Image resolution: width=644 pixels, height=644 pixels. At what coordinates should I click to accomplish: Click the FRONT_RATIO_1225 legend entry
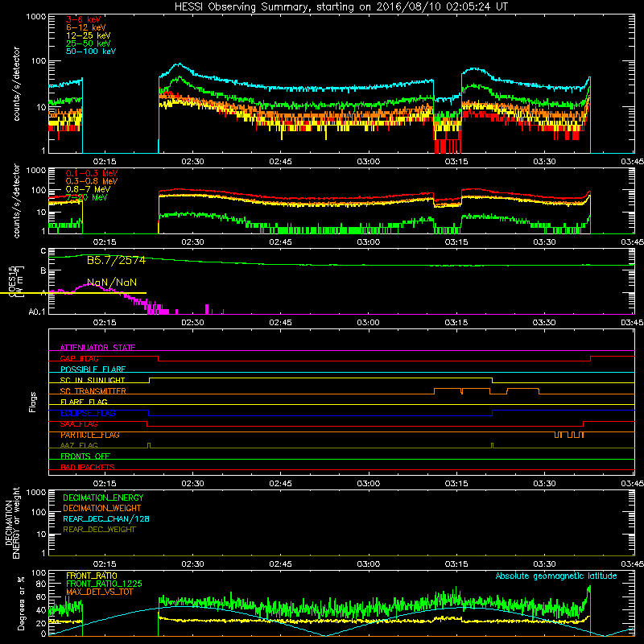coord(104,584)
